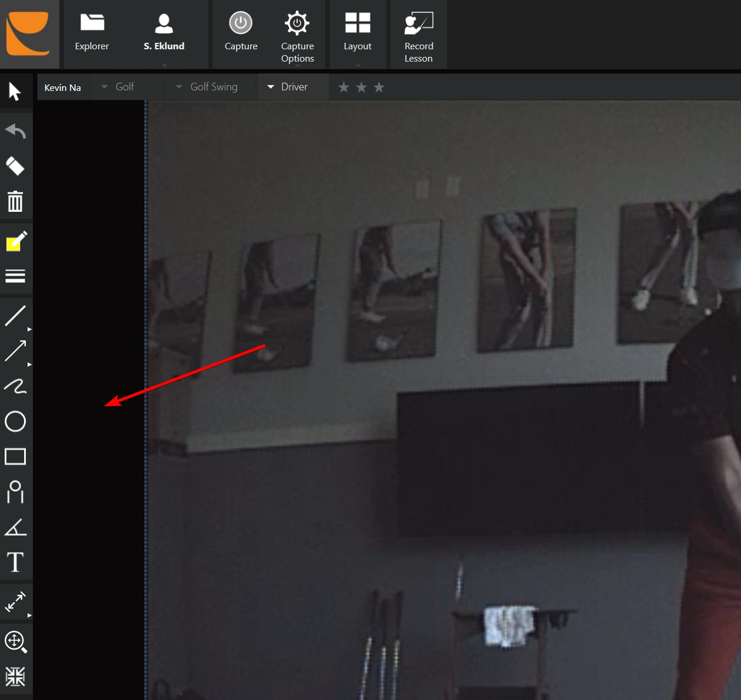Viewport: 741px width, 700px height.
Task: Open the line thickness options
Action: click(15, 276)
